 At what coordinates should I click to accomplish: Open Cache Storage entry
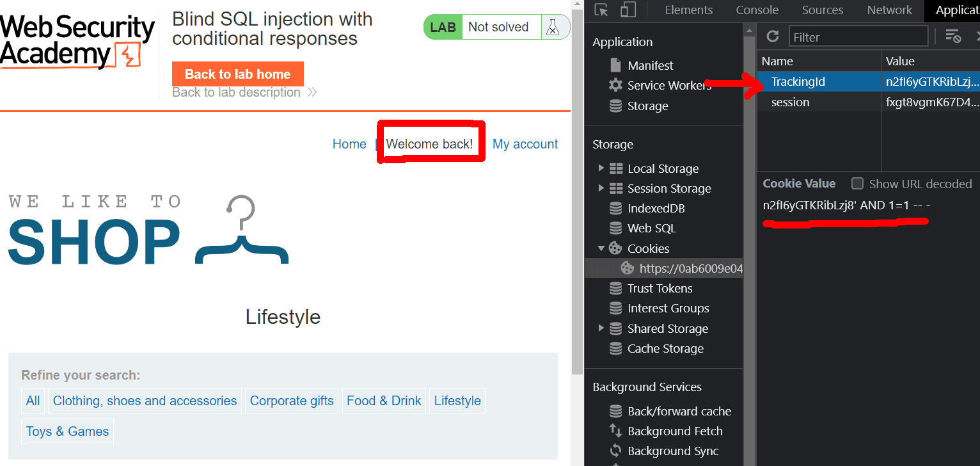click(665, 348)
